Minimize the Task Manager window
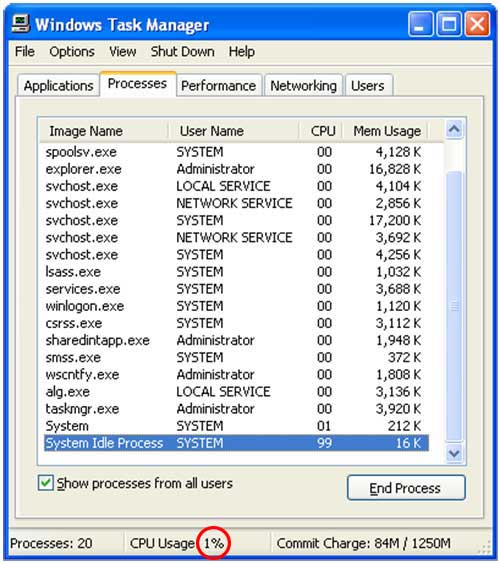Screen dimensions: 500x564 pyautogui.click(x=421, y=24)
